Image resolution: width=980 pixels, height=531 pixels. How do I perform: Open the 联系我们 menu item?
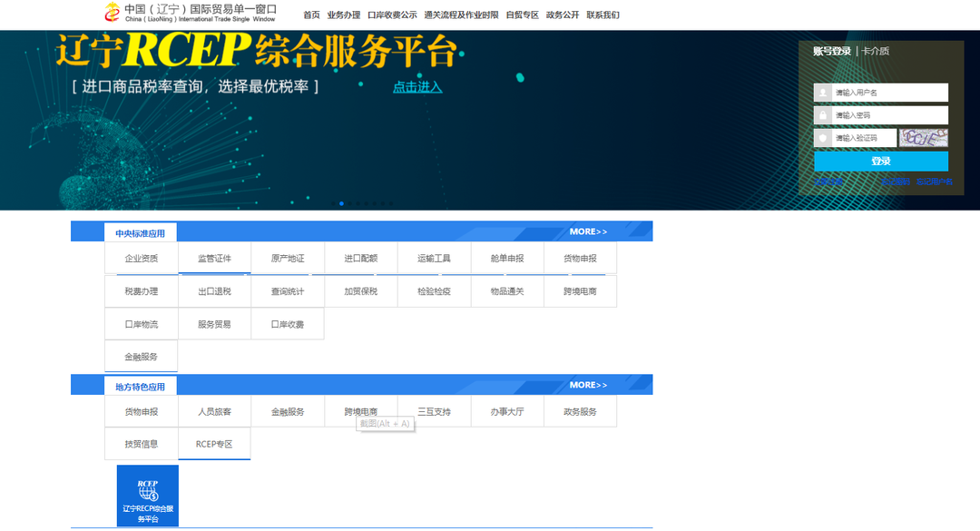pos(603,15)
